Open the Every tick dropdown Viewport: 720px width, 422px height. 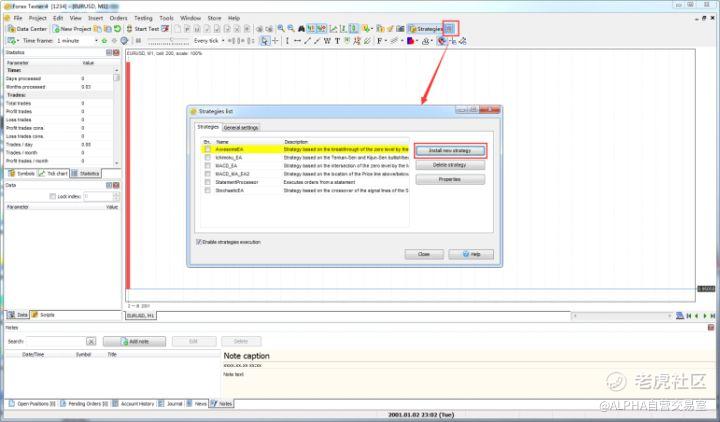point(208,41)
